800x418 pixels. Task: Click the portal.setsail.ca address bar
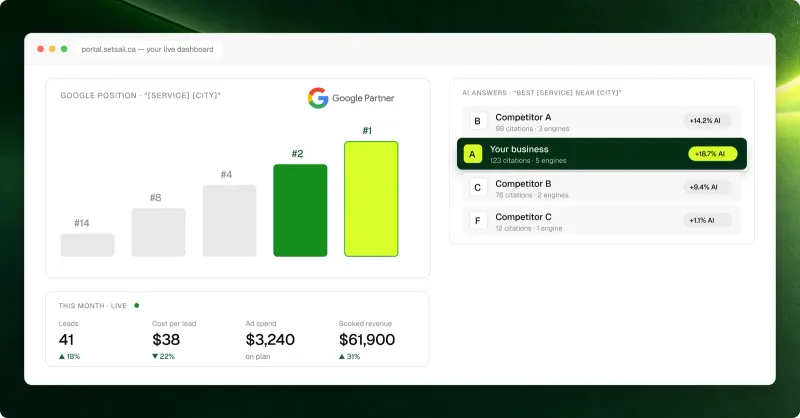point(148,50)
